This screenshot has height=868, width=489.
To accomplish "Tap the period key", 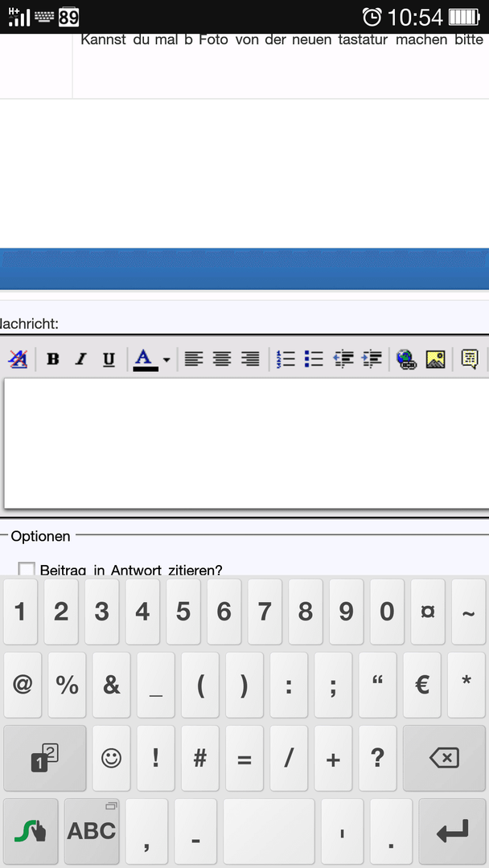I will click(391, 832).
